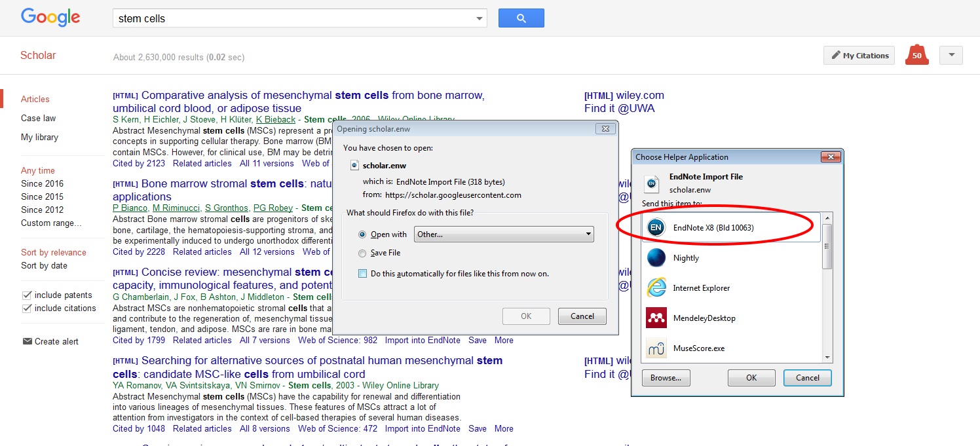
Task: Select the Any time filter
Action: [x=38, y=170]
